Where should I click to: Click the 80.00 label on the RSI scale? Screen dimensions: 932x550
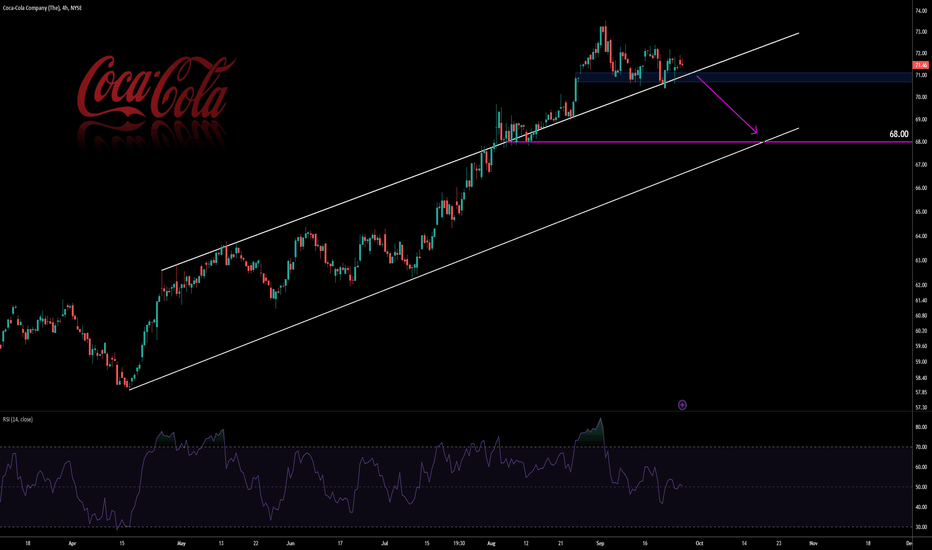click(x=921, y=428)
